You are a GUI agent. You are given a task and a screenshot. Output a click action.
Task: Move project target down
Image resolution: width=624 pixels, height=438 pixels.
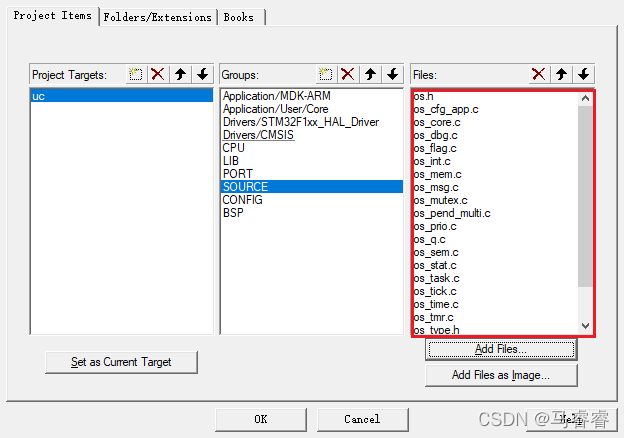pos(203,74)
